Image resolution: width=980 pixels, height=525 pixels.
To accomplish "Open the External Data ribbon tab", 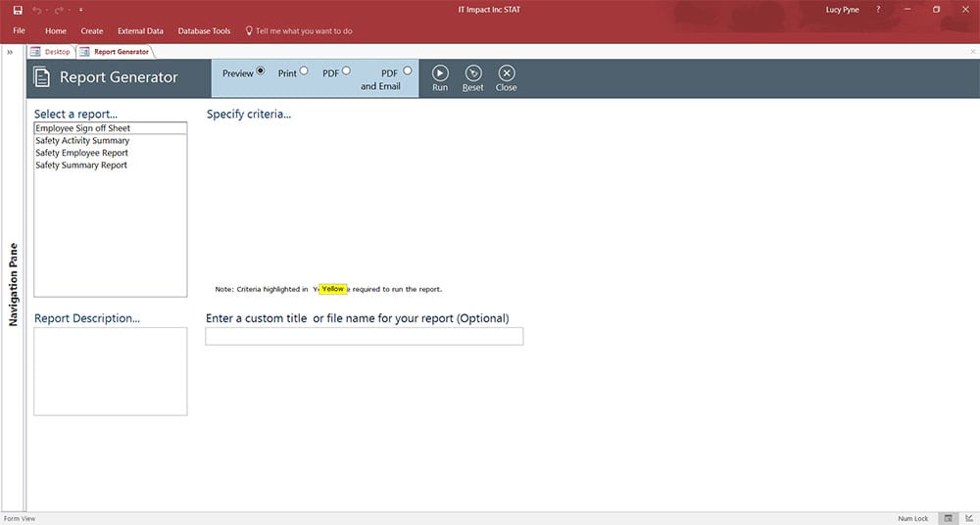I will tap(140, 30).
